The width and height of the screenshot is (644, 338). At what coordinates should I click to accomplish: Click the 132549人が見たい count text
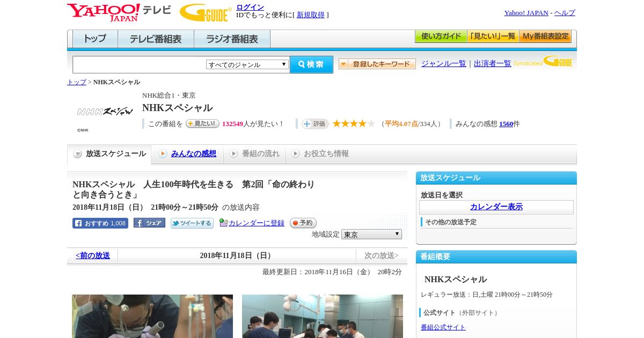pyautogui.click(x=253, y=124)
